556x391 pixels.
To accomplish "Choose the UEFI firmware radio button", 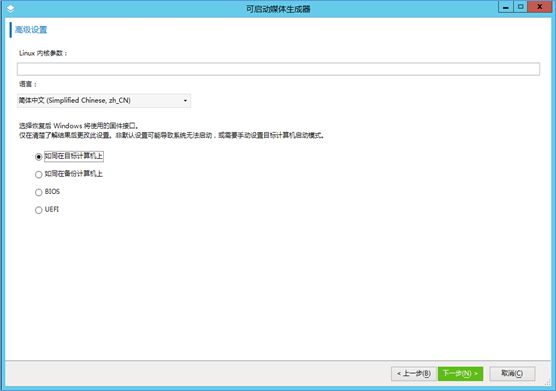I will point(39,210).
